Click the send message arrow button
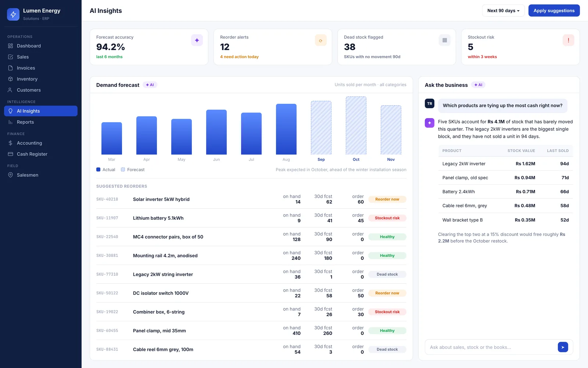588x368 pixels. [x=563, y=347]
